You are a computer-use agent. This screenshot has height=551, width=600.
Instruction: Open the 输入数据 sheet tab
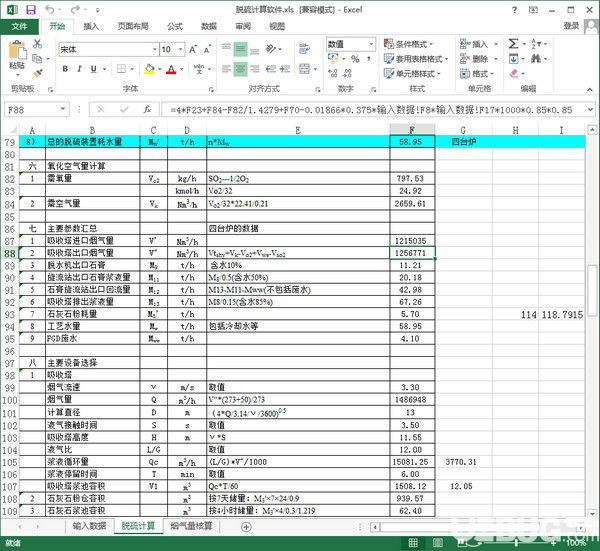[89, 526]
